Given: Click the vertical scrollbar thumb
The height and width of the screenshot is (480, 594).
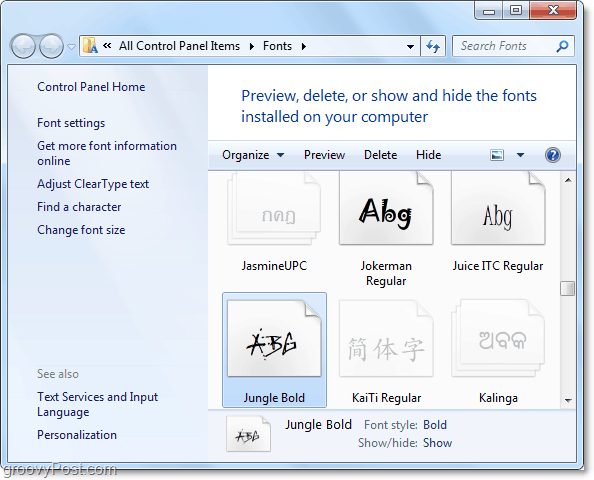Looking at the screenshot, I should click(567, 288).
